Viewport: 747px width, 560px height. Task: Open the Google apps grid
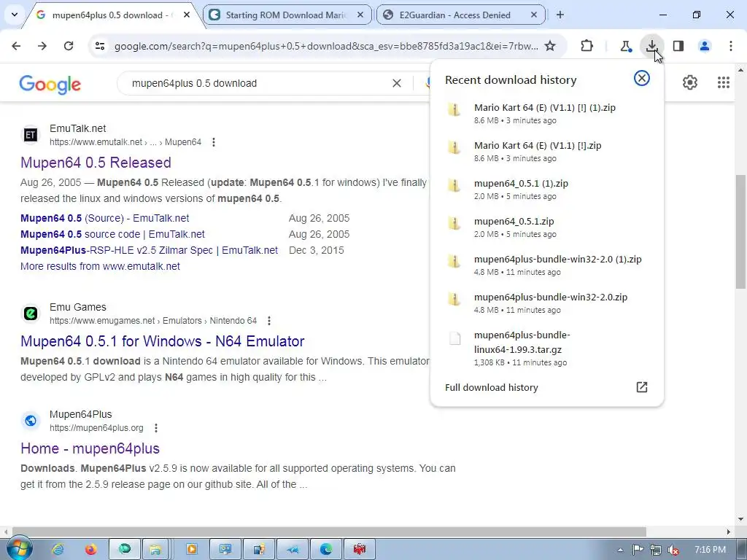tap(723, 82)
